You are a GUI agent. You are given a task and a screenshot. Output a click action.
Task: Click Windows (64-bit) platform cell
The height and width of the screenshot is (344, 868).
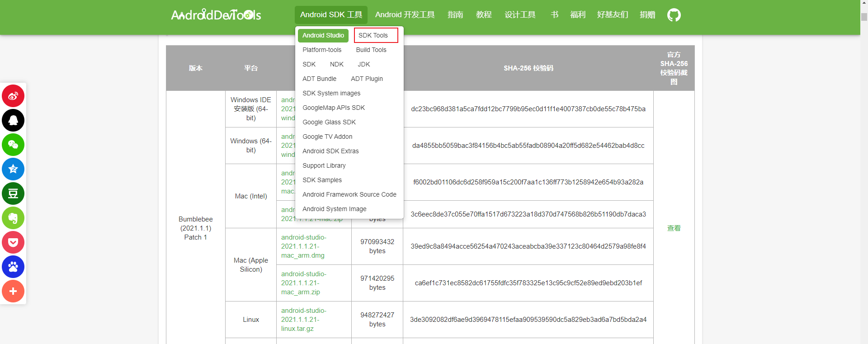tap(251, 146)
